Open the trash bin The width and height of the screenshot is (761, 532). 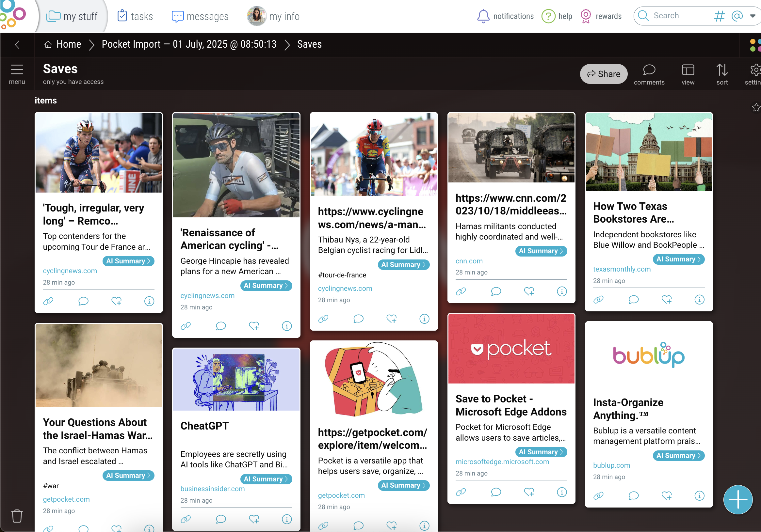click(x=17, y=516)
